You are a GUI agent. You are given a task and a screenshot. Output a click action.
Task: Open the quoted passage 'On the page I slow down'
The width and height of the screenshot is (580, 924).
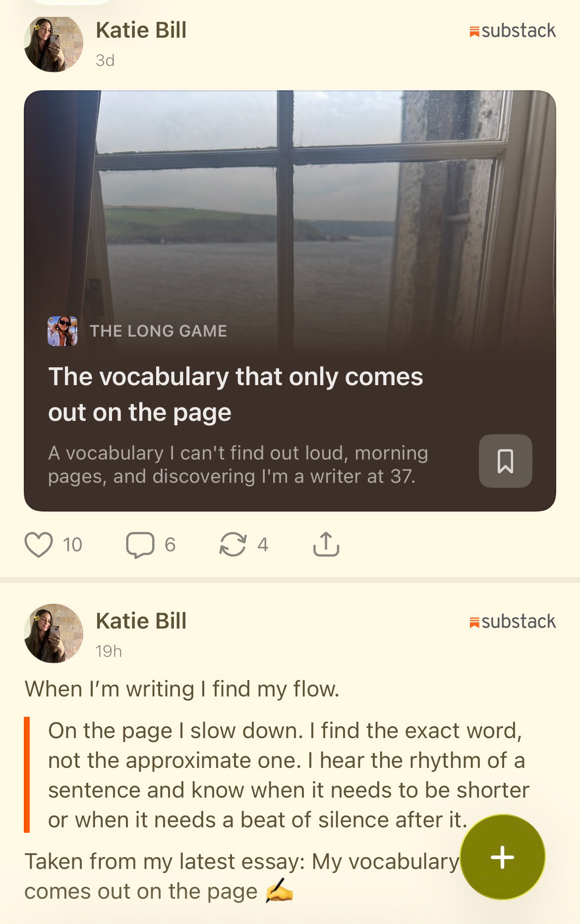pyautogui.click(x=288, y=775)
